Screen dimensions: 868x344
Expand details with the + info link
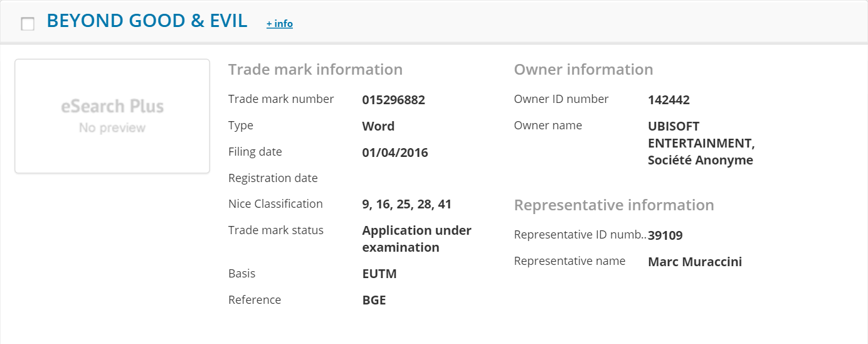click(279, 23)
